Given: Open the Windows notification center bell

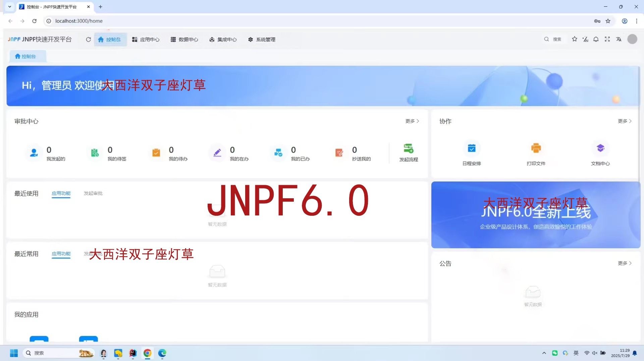Looking at the screenshot, I should tap(635, 353).
